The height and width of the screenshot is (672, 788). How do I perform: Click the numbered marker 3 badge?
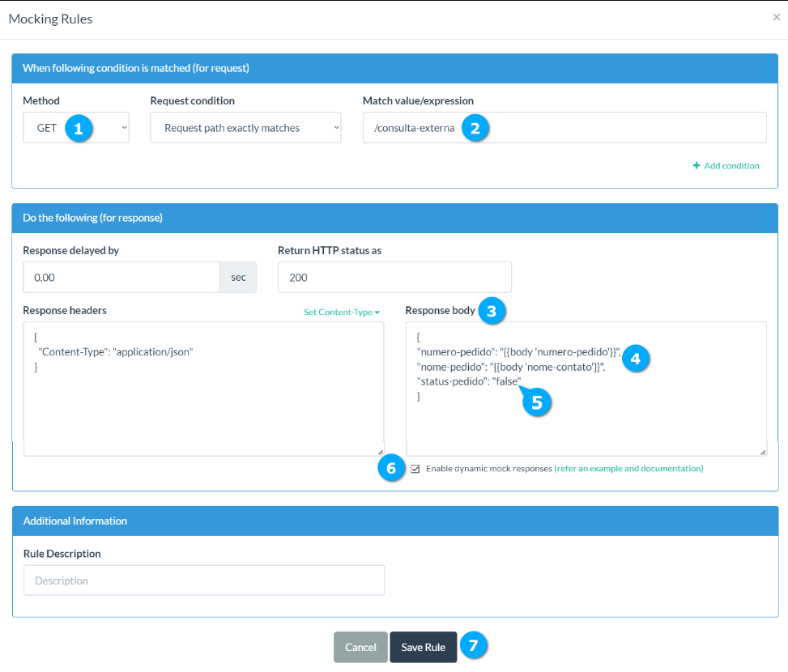point(492,311)
